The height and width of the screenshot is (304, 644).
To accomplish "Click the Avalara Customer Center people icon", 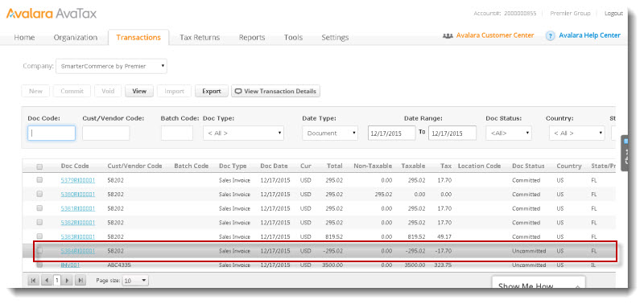I will point(448,35).
